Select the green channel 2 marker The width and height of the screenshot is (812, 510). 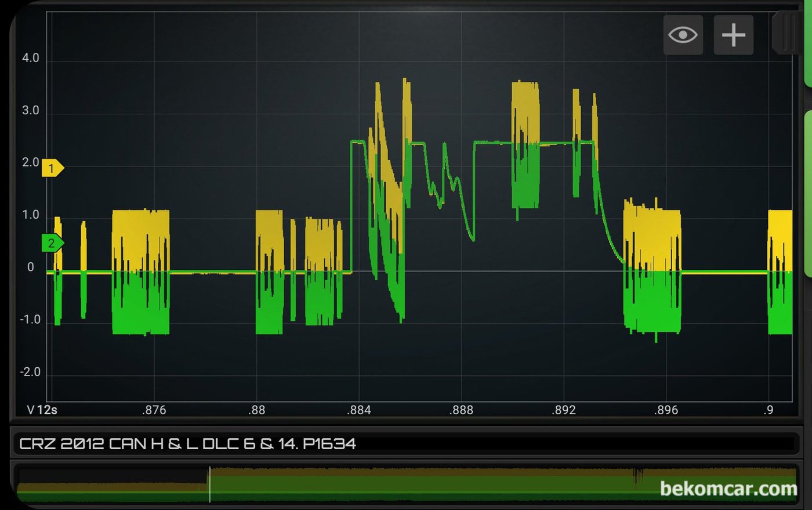pos(52,243)
